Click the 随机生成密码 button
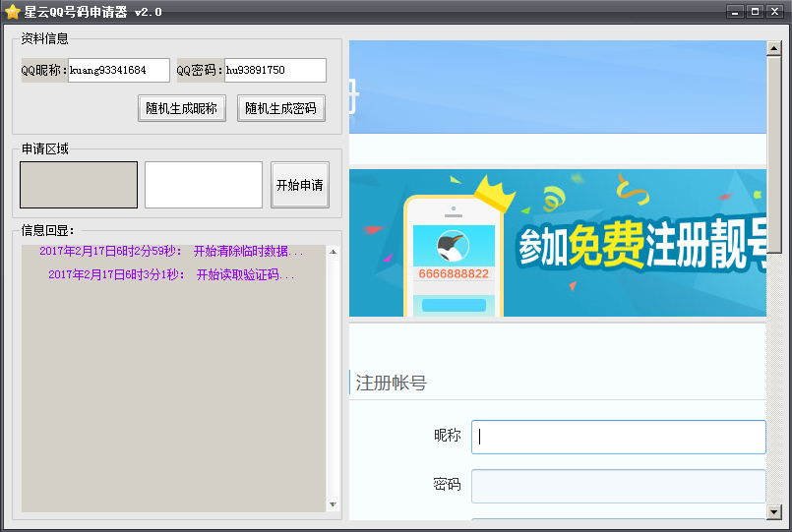Image resolution: width=792 pixels, height=532 pixels. (281, 108)
